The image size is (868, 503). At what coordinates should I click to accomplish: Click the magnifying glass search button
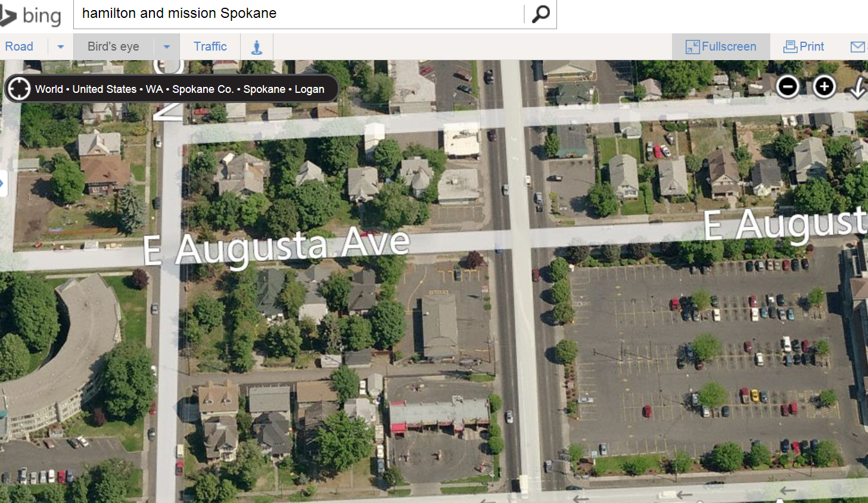[x=540, y=14]
